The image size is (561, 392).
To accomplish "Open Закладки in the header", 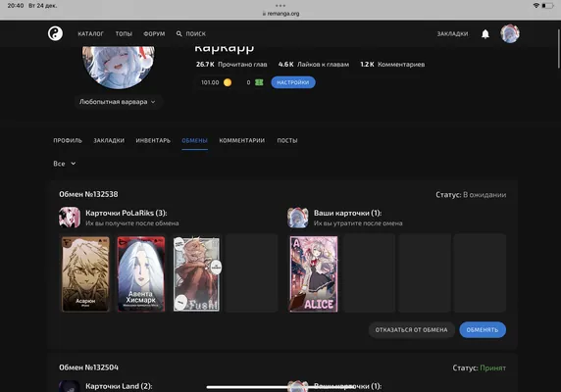I will [x=452, y=33].
